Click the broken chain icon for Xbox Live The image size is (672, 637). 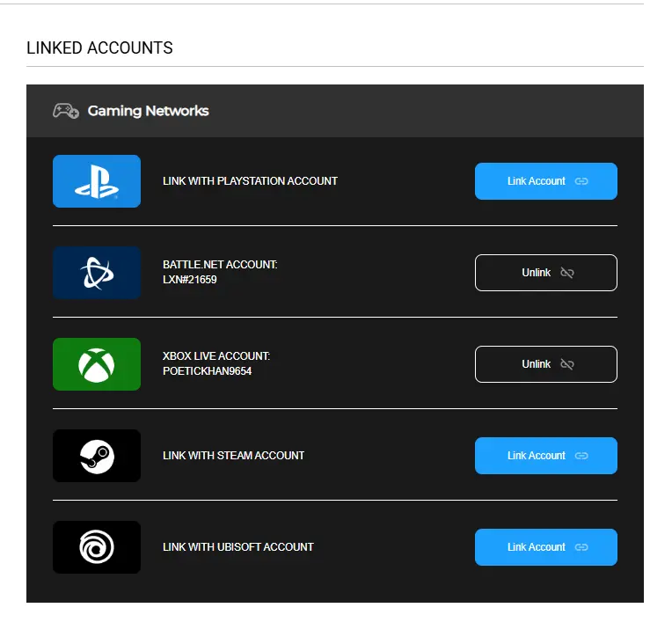pyautogui.click(x=567, y=364)
